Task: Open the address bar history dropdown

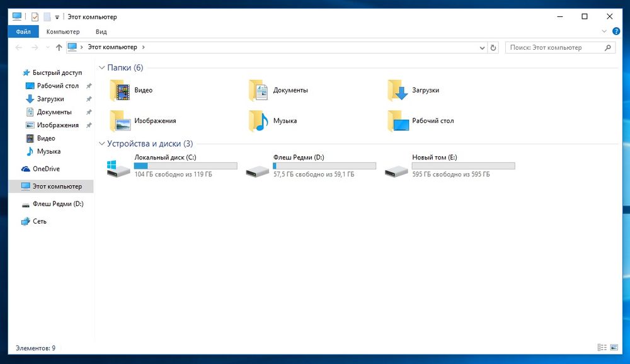Action: click(x=482, y=47)
